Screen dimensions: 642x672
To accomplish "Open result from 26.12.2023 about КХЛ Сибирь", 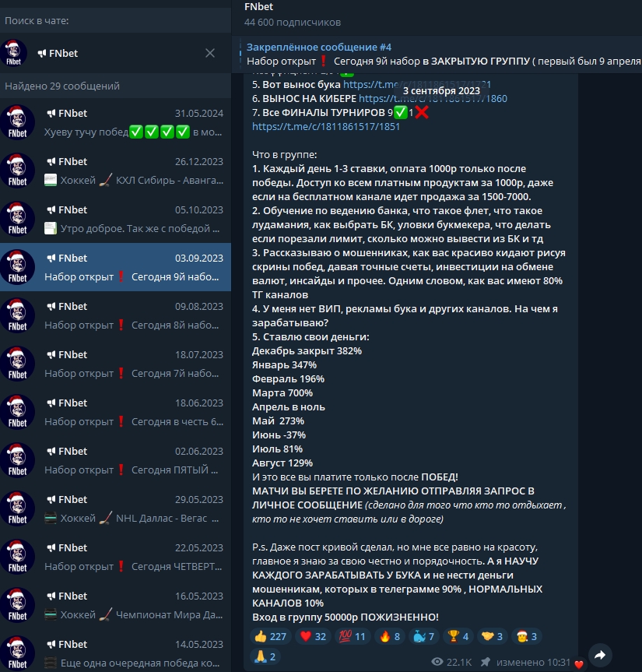I will 116,171.
